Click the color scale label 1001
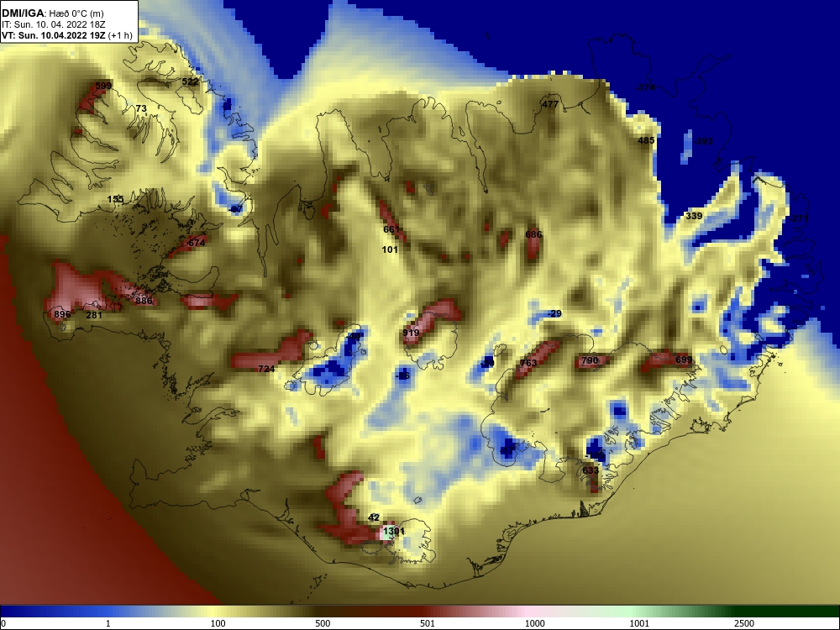The image size is (840, 630). (639, 623)
